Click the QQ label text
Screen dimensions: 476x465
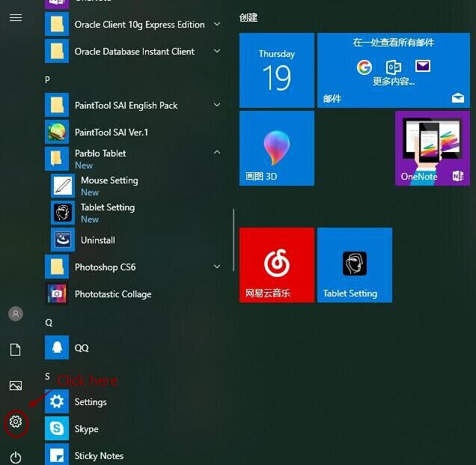click(82, 347)
